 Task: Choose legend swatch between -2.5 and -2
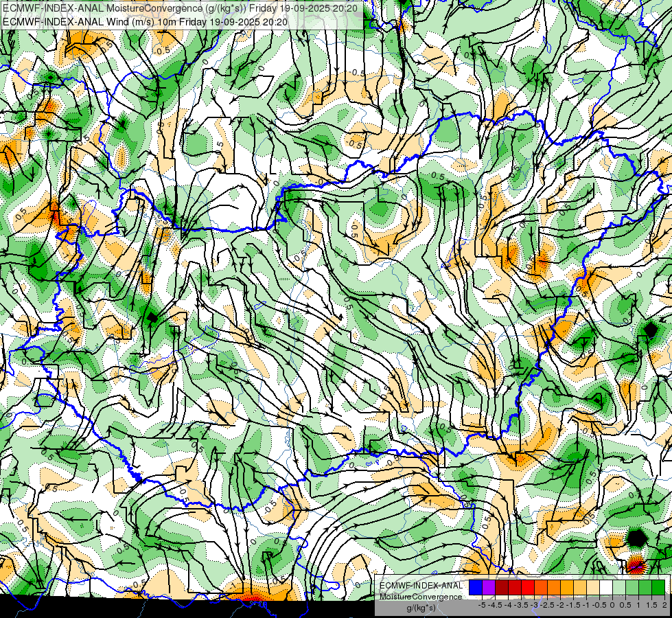[x=554, y=588]
